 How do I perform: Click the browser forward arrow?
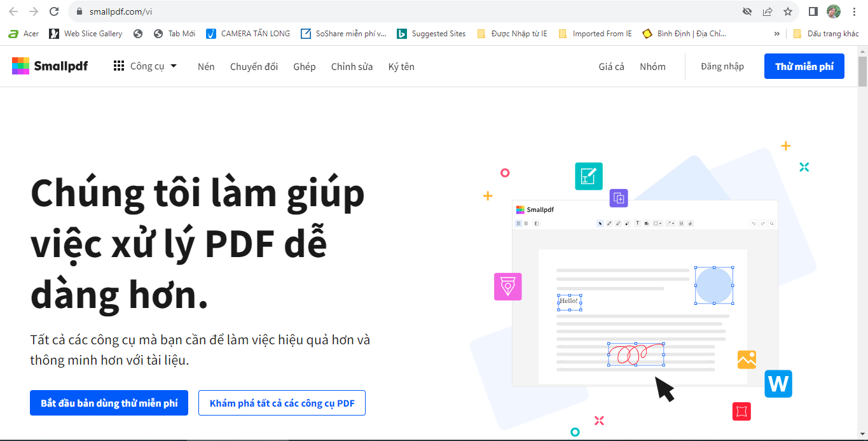tap(34, 11)
